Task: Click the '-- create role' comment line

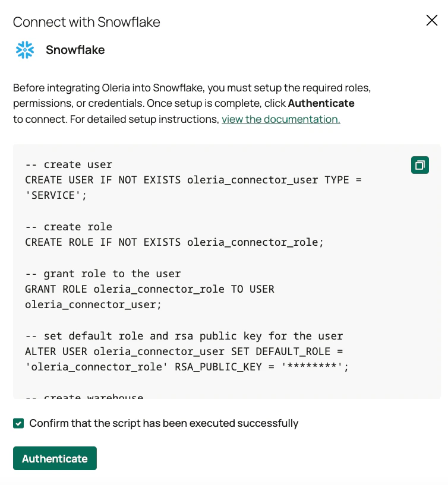Action: tap(69, 227)
